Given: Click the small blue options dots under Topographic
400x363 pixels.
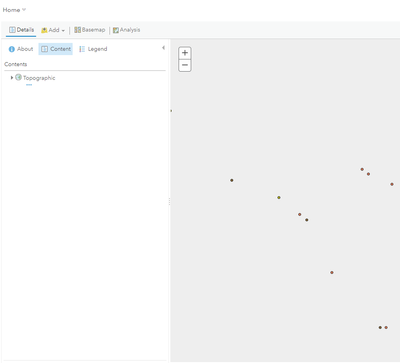Looking at the screenshot, I should (29, 85).
